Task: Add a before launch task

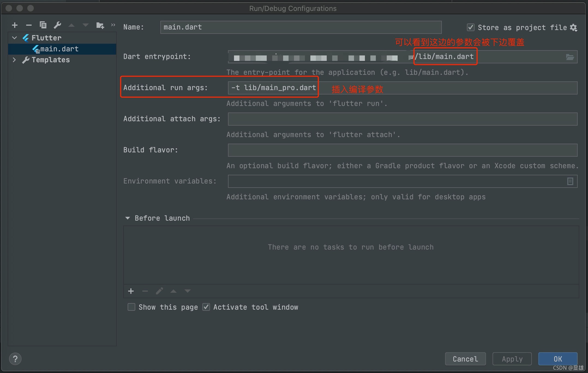Action: coord(131,291)
